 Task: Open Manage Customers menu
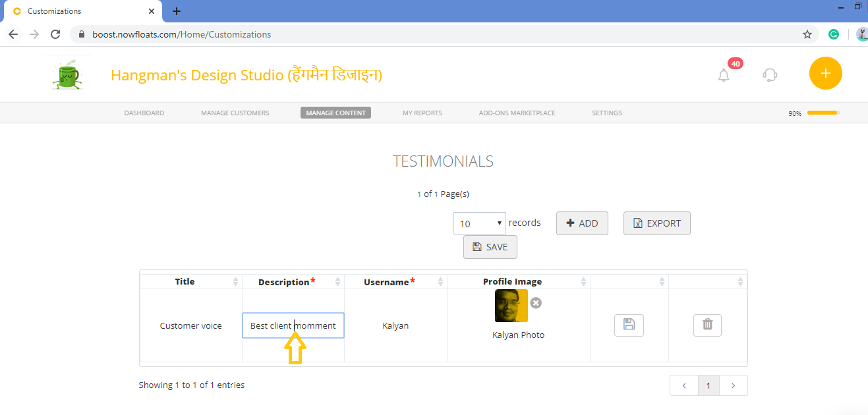(x=235, y=113)
